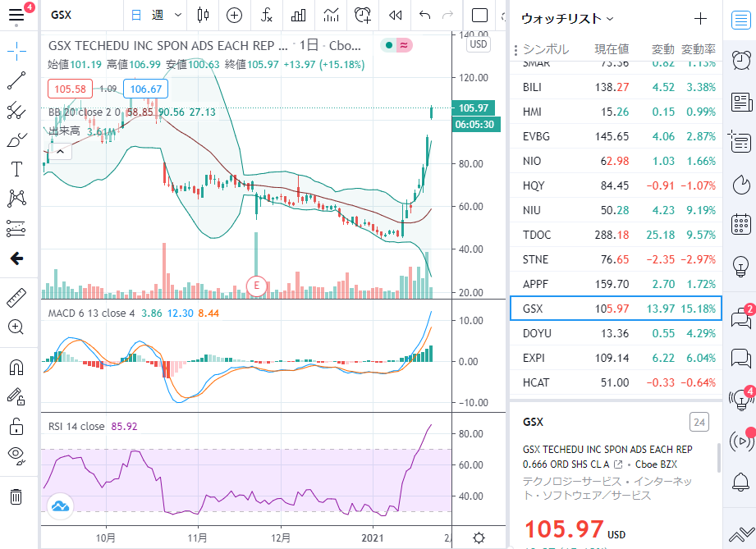Image resolution: width=756 pixels, height=549 pixels.
Task: Select the trend line drawing tool
Action: 16,80
